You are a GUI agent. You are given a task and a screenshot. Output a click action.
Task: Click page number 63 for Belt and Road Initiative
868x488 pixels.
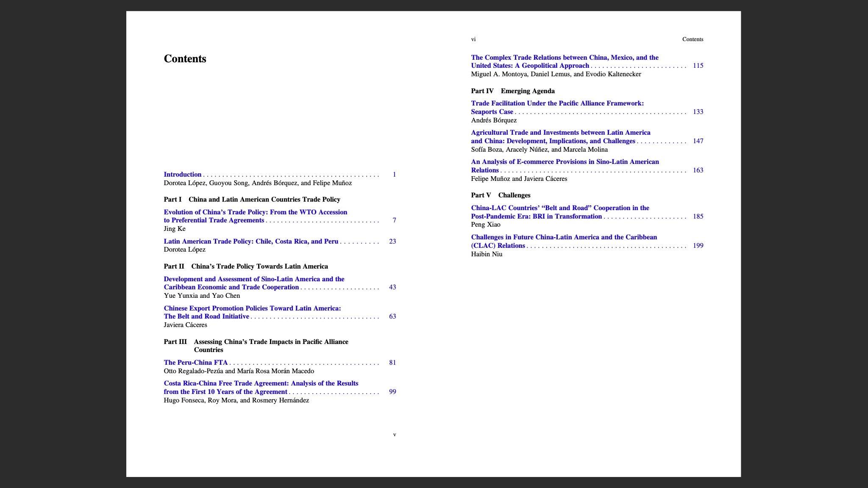point(392,316)
